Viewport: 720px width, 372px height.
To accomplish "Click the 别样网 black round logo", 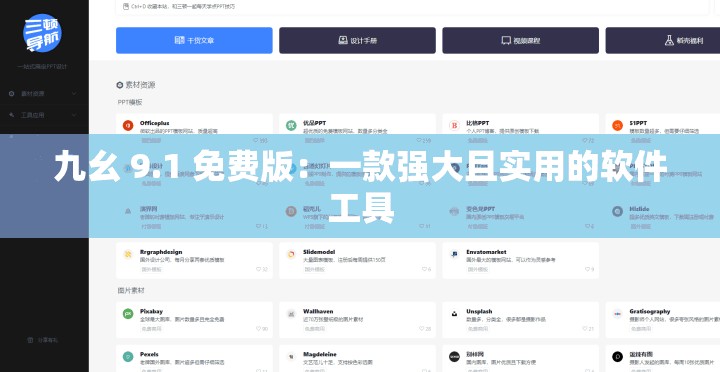I will [x=455, y=356].
